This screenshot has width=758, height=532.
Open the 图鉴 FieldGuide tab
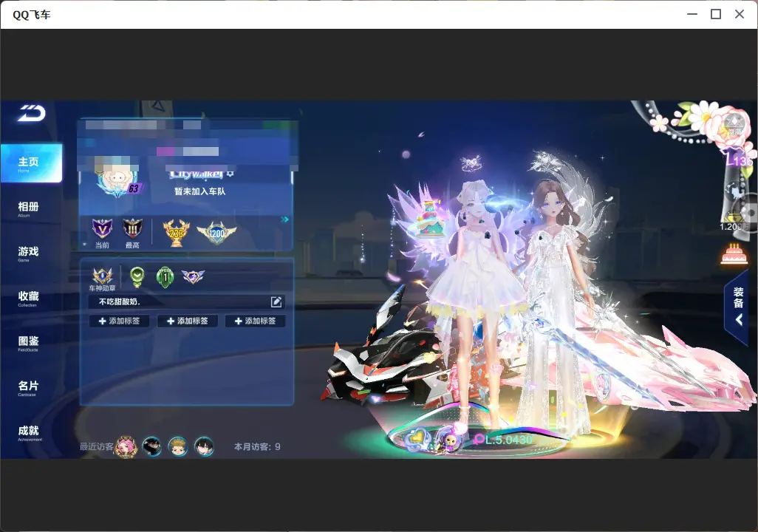click(29, 343)
